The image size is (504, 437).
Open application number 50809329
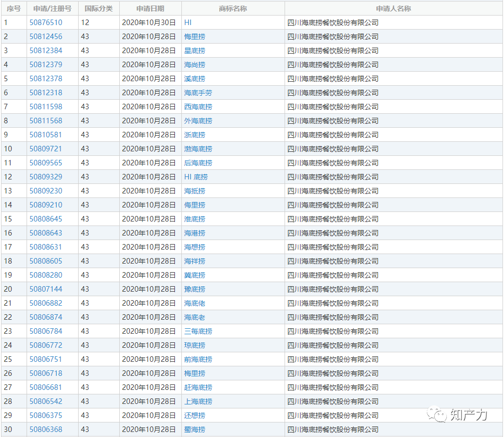pos(46,177)
